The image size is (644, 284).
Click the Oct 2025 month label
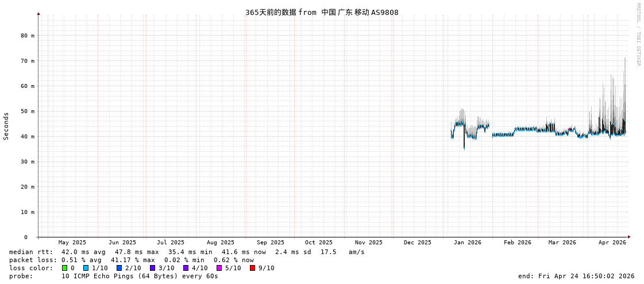319,243
